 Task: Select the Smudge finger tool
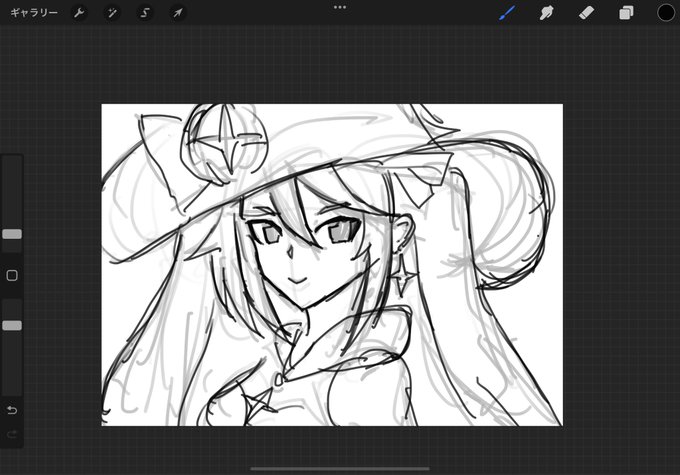click(546, 13)
